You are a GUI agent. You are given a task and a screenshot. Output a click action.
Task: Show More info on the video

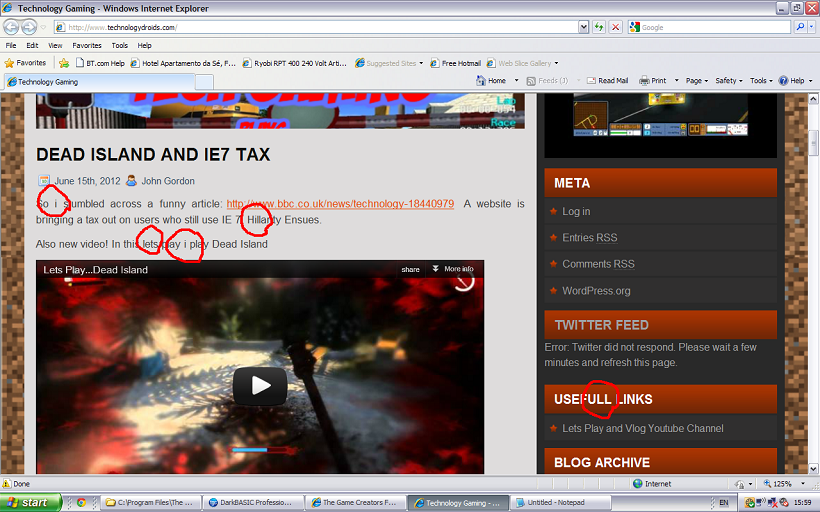coord(453,269)
